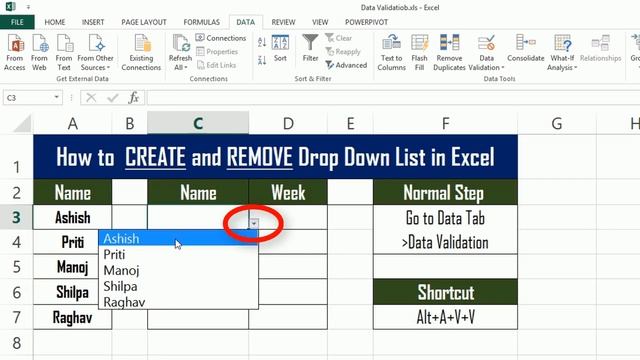This screenshot has width=640, height=360.
Task: Sort descending Z to A
Action: (x=262, y=60)
